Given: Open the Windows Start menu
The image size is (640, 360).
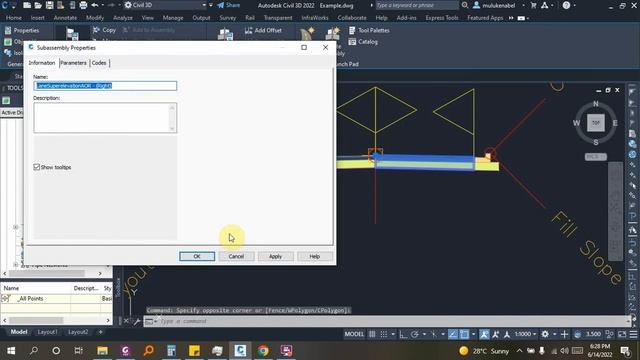Looking at the screenshot, I should pyautogui.click(x=11, y=351).
